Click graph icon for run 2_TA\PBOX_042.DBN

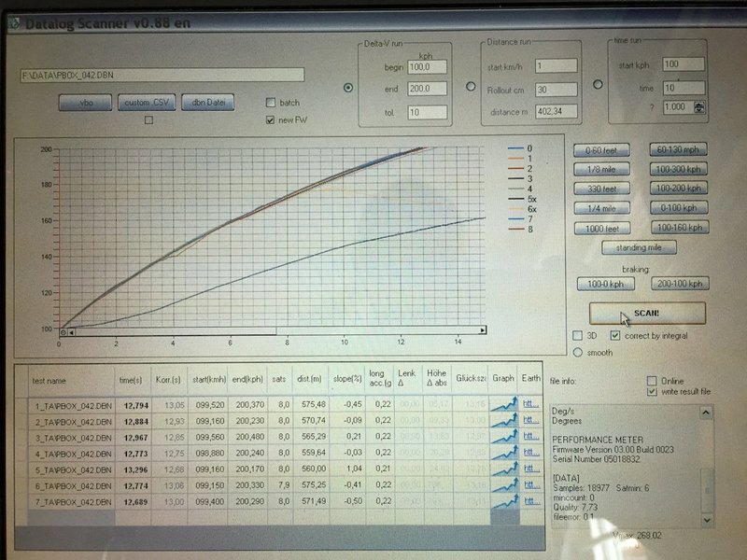tap(504, 422)
